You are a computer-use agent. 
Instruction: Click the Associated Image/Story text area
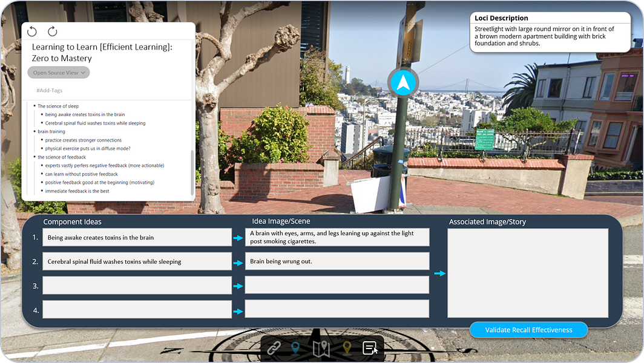click(x=528, y=273)
